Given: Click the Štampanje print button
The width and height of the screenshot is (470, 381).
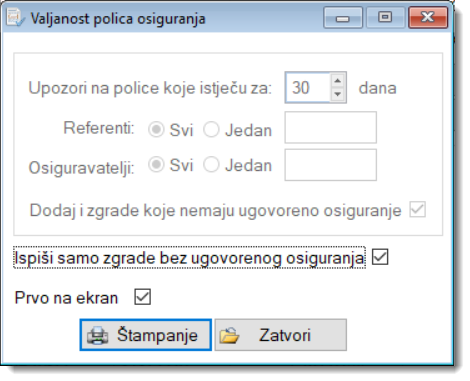Looking at the screenshot, I should pyautogui.click(x=146, y=335).
